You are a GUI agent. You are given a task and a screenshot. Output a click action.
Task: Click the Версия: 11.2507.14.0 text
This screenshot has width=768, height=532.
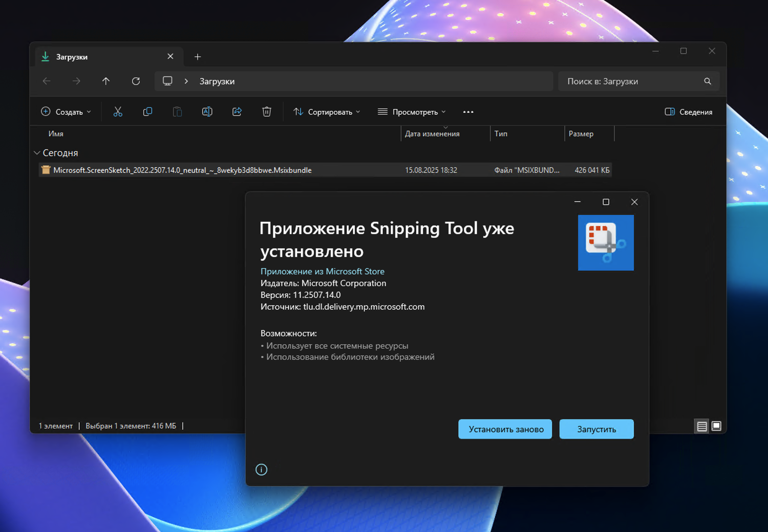(301, 295)
